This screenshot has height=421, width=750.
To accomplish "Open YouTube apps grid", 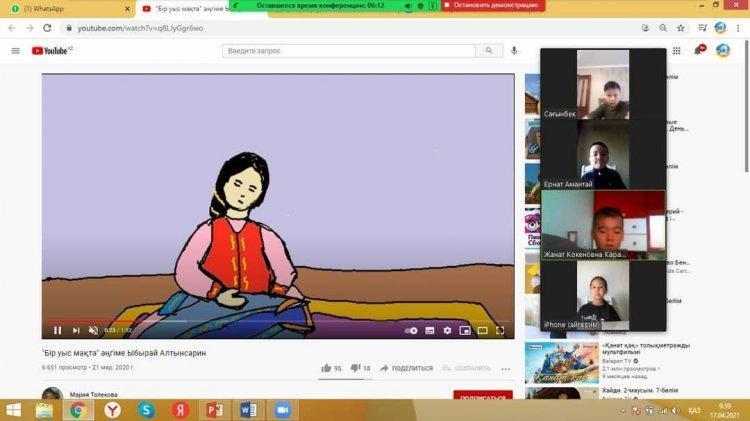I will [676, 51].
